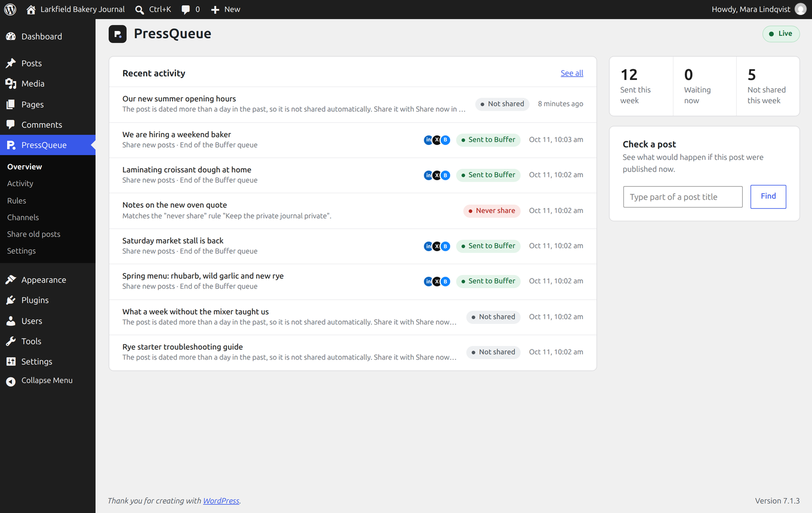Click the Live status badge
Screen dimensions: 812x513
[781, 34]
